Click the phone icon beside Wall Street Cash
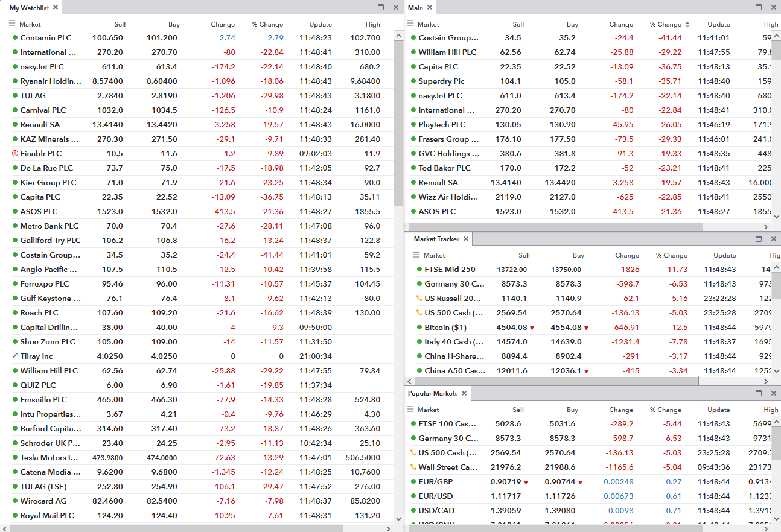The width and height of the screenshot is (781, 532). tap(413, 467)
